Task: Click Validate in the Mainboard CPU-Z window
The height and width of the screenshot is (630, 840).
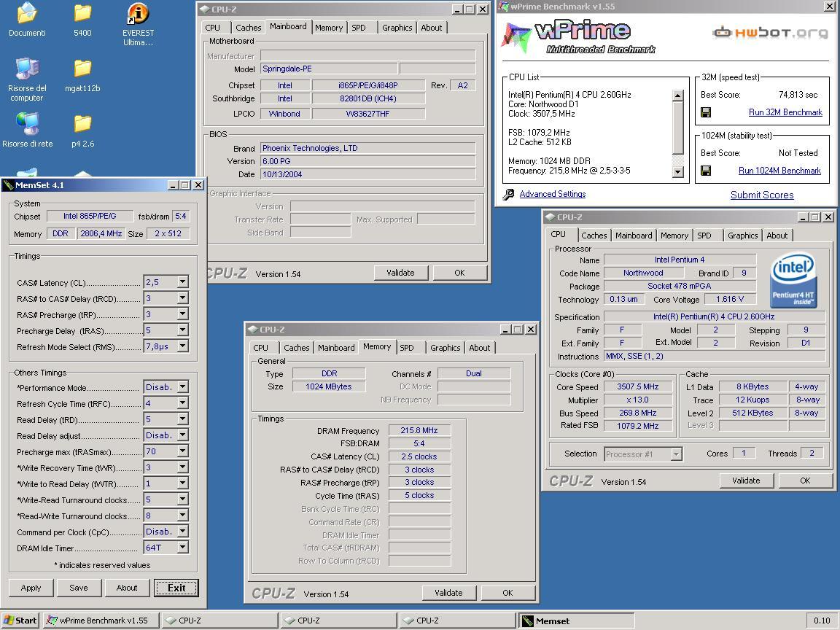Action: point(401,273)
